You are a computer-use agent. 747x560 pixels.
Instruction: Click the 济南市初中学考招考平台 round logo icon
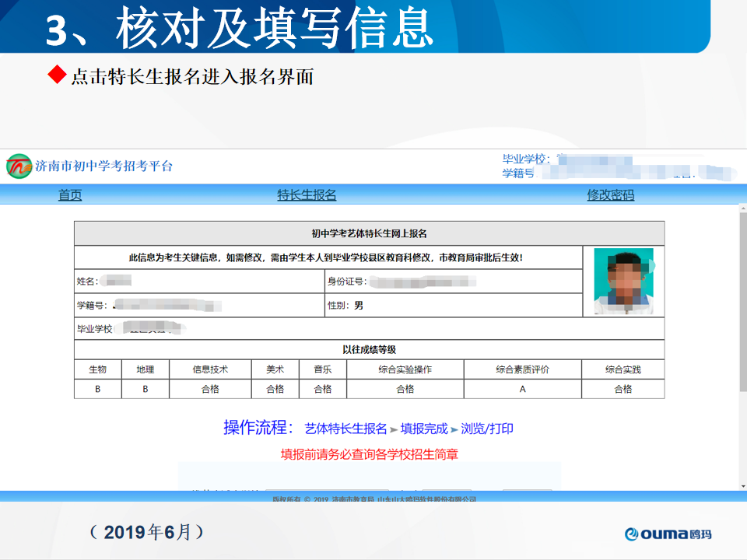tap(19, 166)
